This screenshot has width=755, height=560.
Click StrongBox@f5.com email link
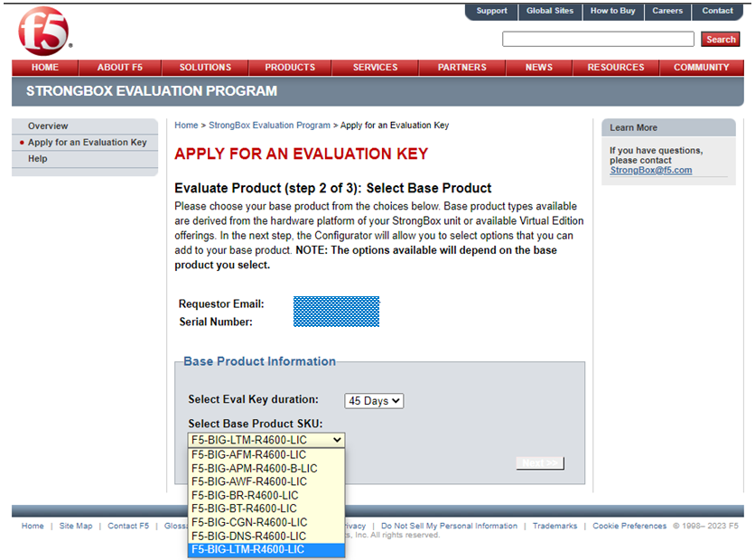pyautogui.click(x=650, y=171)
